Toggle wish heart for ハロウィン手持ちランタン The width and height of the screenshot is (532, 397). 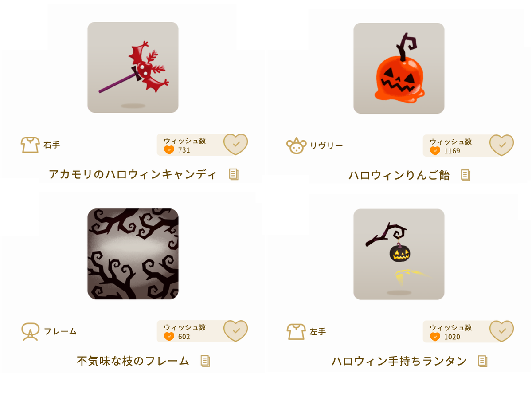(x=501, y=331)
